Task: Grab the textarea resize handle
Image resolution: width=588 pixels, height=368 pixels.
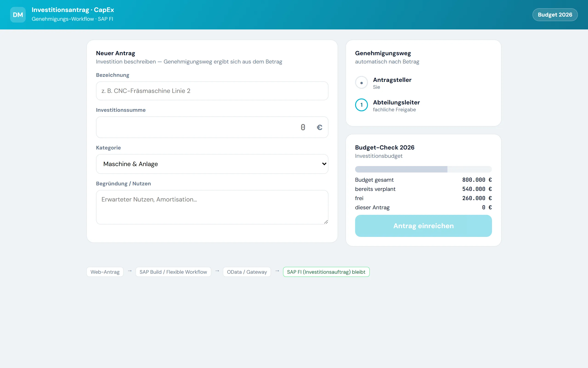Action: click(326, 222)
